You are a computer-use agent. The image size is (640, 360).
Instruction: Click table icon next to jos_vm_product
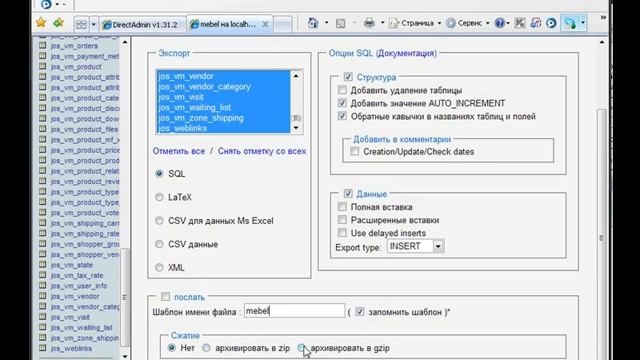(x=42, y=67)
